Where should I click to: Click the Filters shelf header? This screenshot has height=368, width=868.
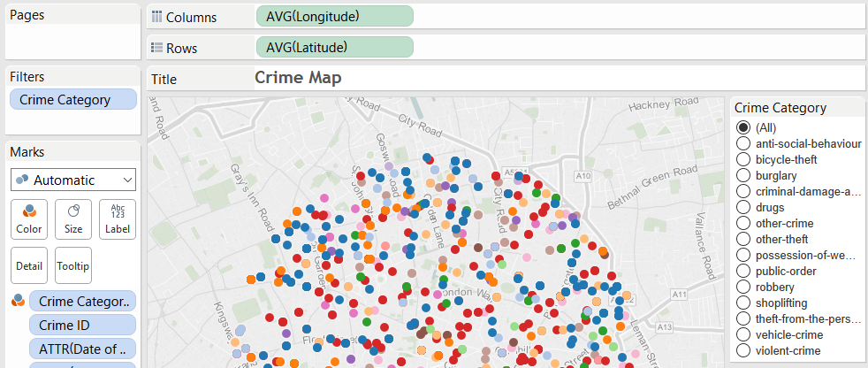[27, 77]
